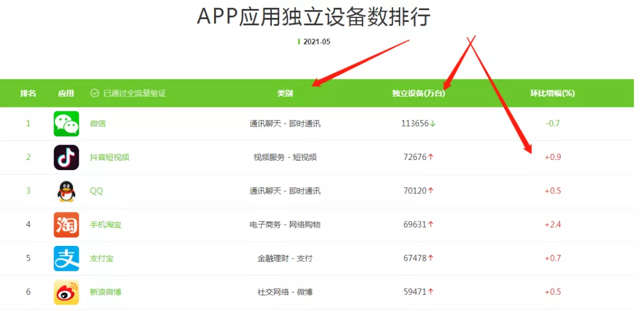Screen dimensions: 644x311
Task: Click the 已通过全流量验证 label
Action: click(135, 93)
